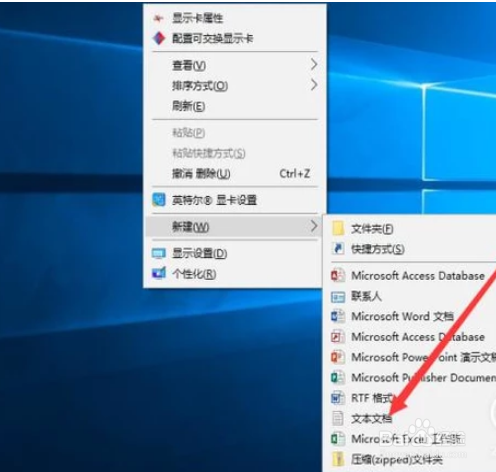Click the 英特尔 显卡设置 icon
The image size is (496, 472).
pos(159,200)
